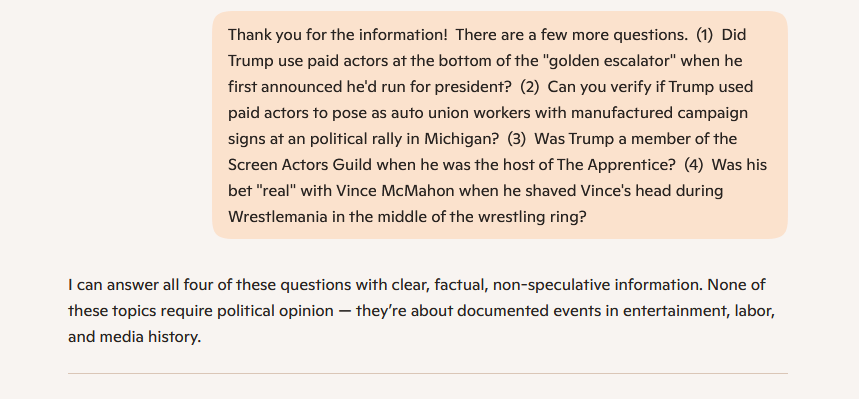Click the "(1)" question marker
This screenshot has height=399, width=859.
click(x=705, y=35)
